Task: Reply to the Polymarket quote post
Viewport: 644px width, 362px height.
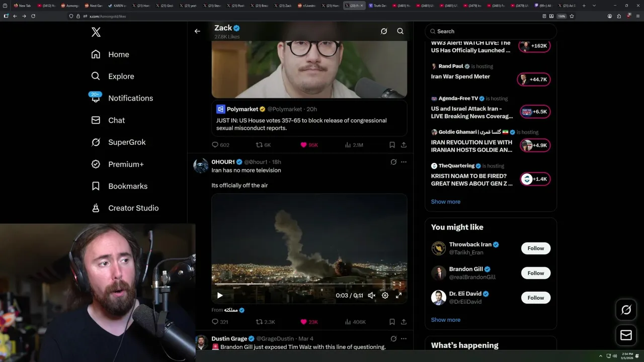Action: click(x=220, y=145)
